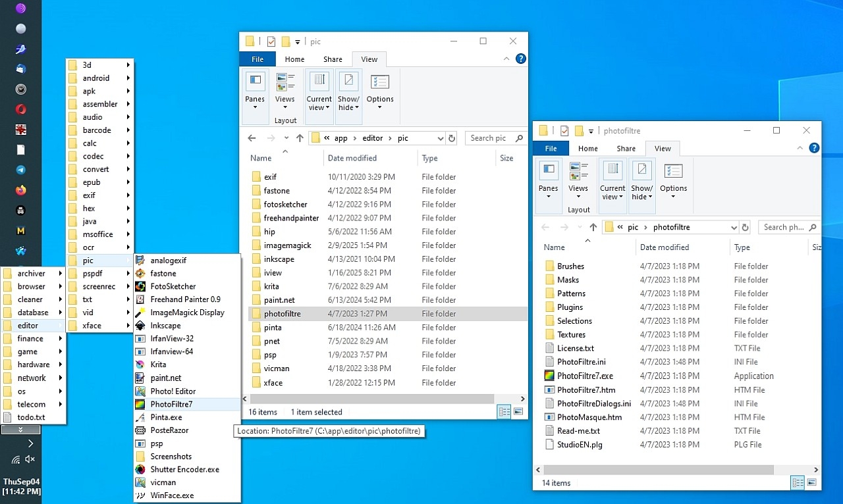Open Opera from the left dock
843x504 pixels.
click(20, 109)
